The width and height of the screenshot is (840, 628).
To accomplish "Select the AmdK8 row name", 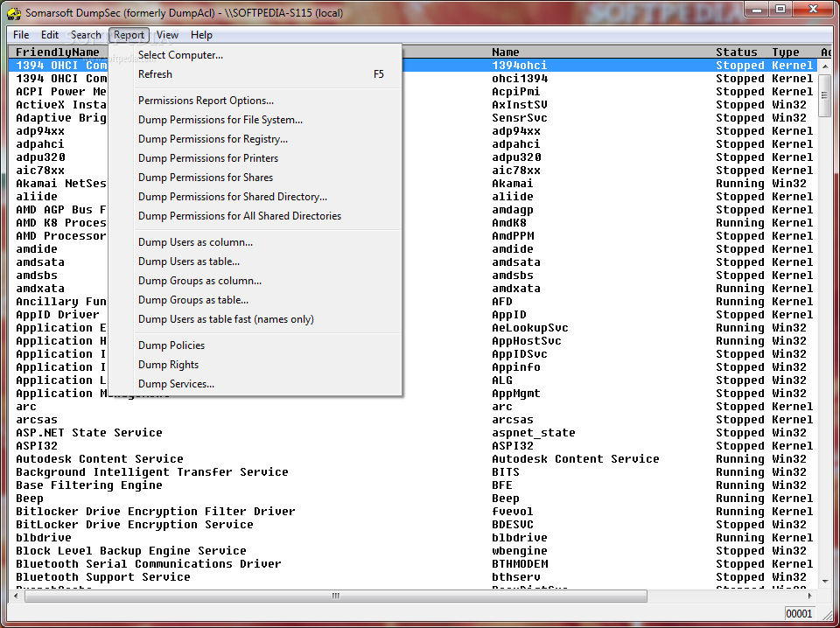I will [509, 223].
